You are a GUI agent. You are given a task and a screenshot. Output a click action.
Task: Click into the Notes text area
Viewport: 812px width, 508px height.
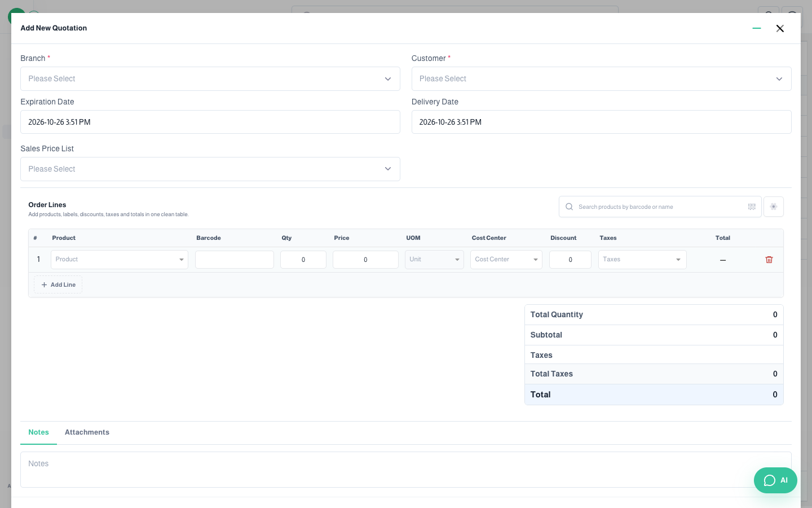[406, 470]
